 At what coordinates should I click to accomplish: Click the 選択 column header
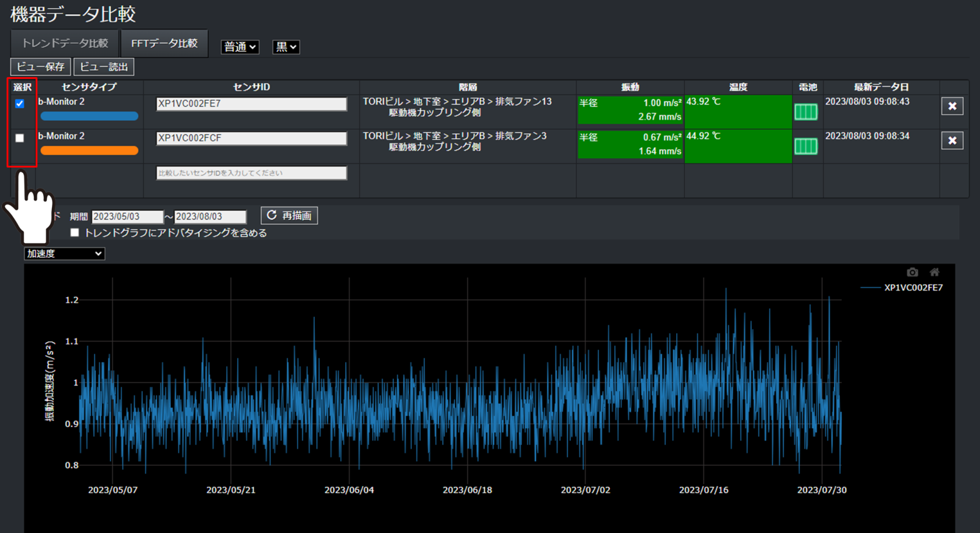22,87
